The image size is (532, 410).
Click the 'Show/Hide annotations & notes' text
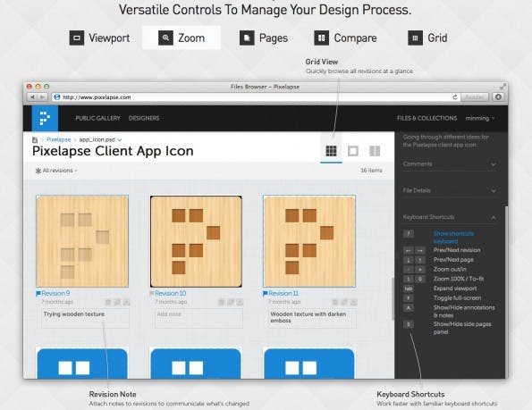[x=464, y=312]
